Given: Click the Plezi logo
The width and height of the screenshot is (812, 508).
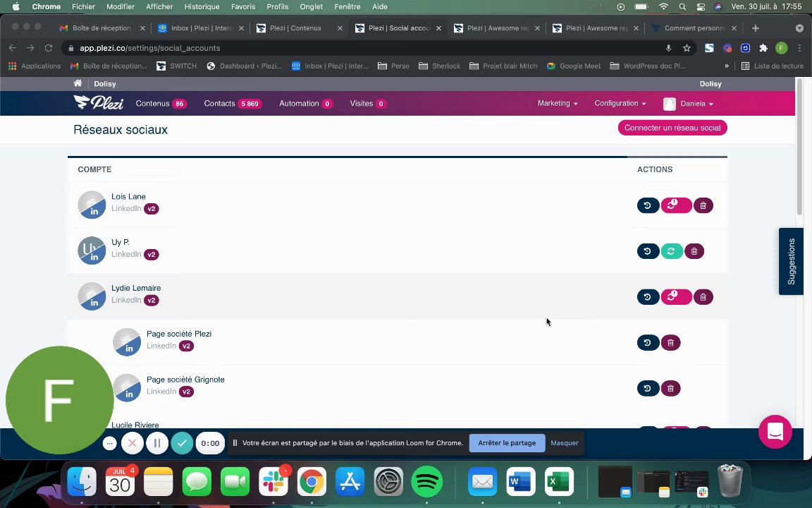Looking at the screenshot, I should click(99, 102).
